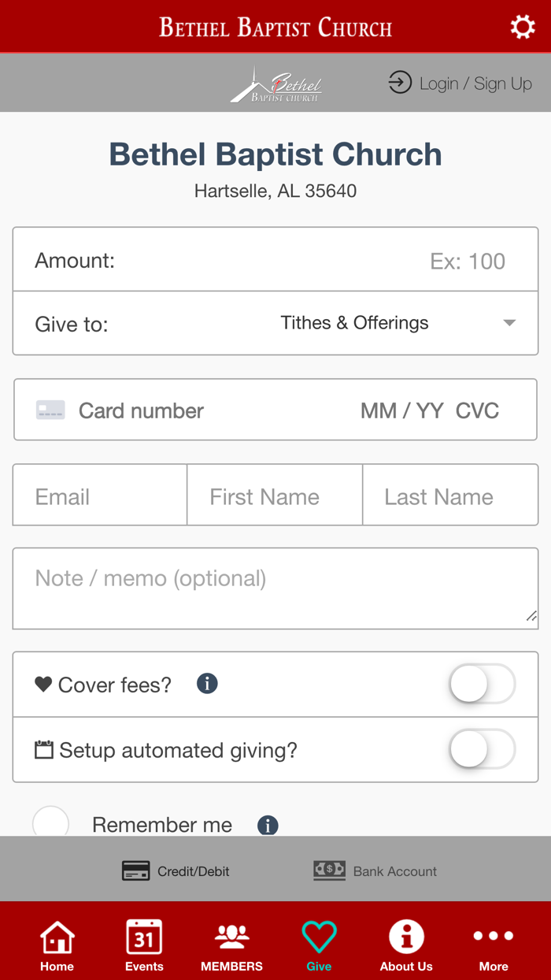Viewport: 551px width, 980px height.
Task: Check the Remember me option
Action: click(x=51, y=822)
